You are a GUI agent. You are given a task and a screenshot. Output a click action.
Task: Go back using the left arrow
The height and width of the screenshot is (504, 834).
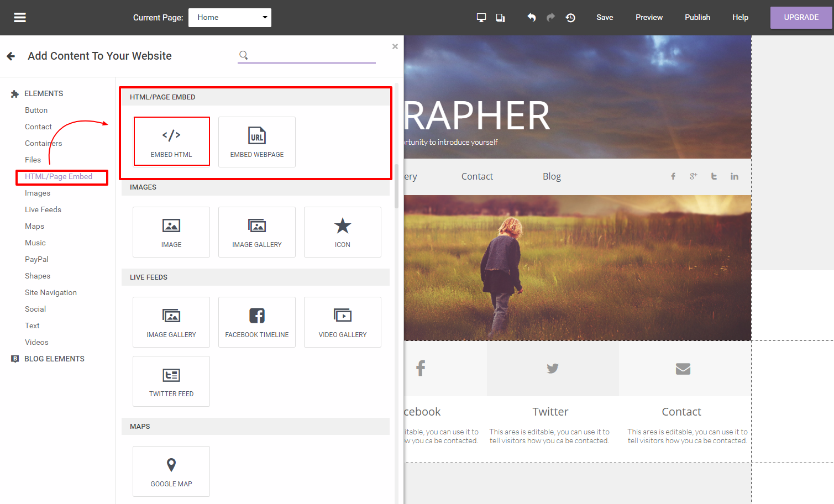11,56
